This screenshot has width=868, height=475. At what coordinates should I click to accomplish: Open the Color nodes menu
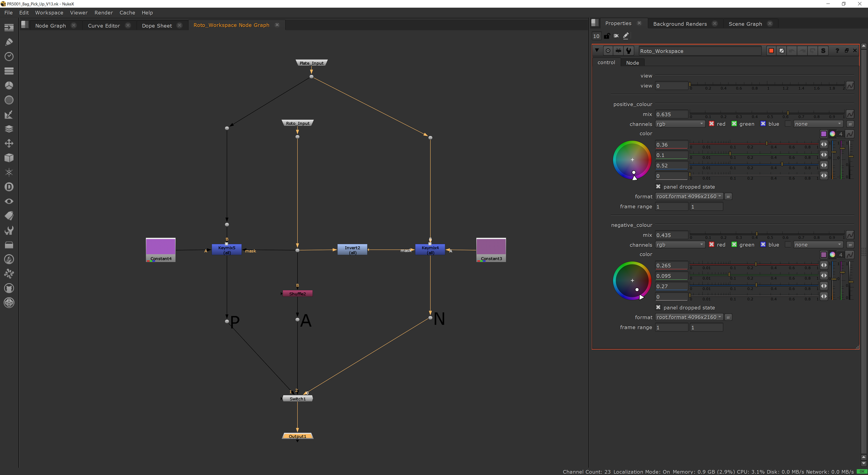click(x=9, y=85)
